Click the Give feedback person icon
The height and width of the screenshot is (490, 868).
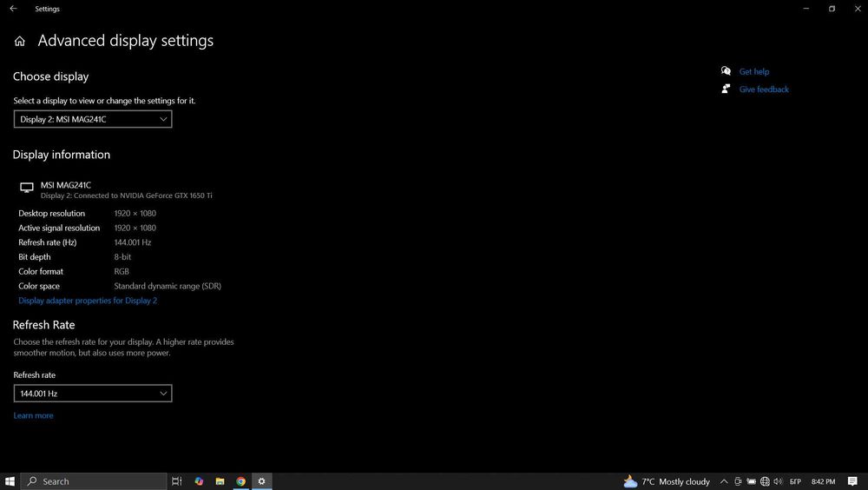tap(726, 89)
